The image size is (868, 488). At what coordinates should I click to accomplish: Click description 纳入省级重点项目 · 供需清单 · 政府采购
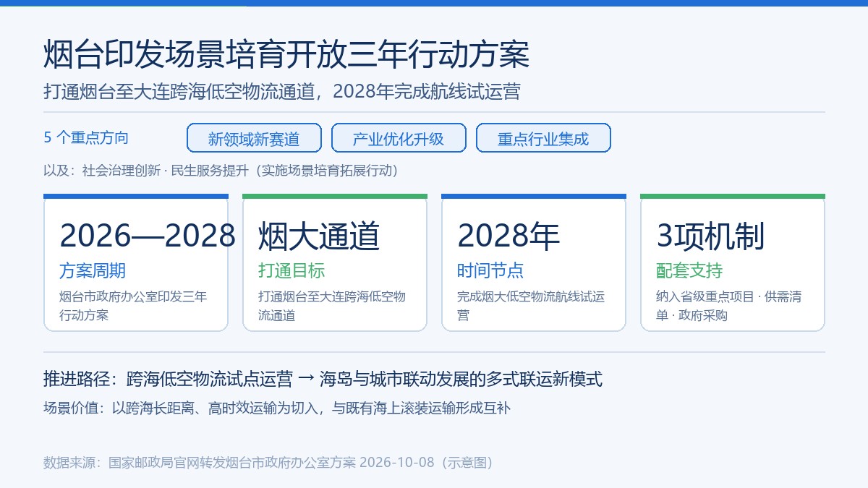(x=729, y=306)
